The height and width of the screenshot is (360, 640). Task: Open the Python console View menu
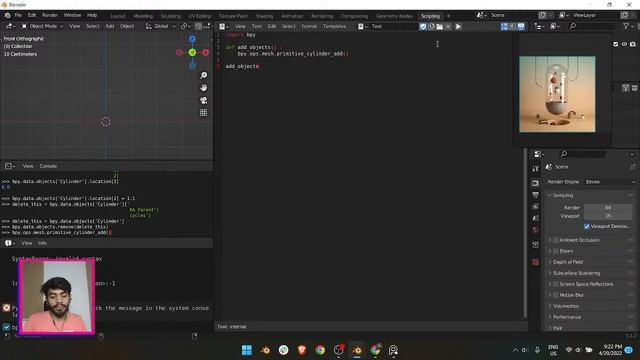(x=28, y=166)
